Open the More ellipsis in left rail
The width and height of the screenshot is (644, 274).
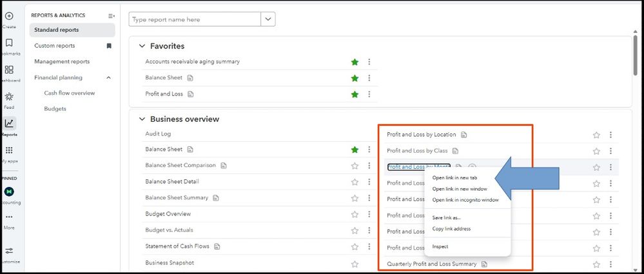(9, 217)
